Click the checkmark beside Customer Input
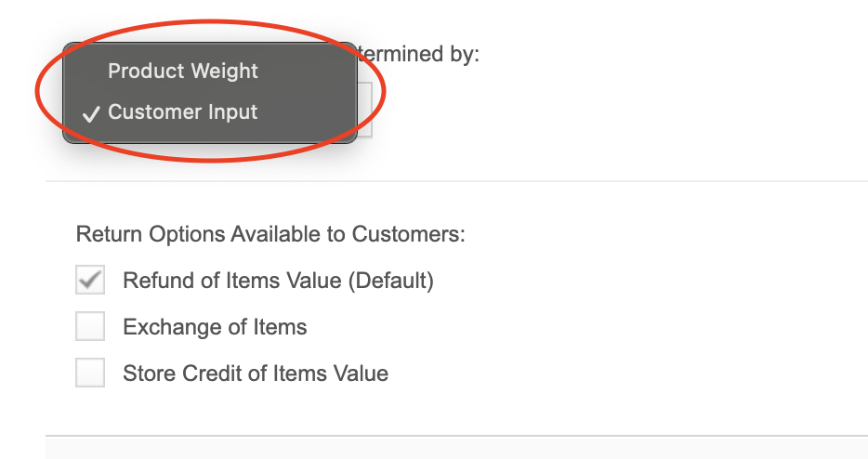Viewport: 868px width, 459px height. [x=90, y=113]
